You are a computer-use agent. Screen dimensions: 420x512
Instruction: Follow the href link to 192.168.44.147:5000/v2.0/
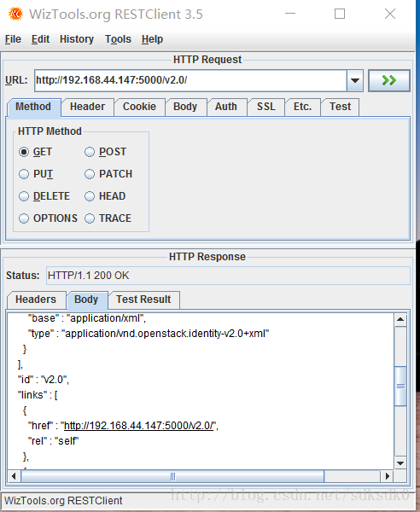point(138,426)
